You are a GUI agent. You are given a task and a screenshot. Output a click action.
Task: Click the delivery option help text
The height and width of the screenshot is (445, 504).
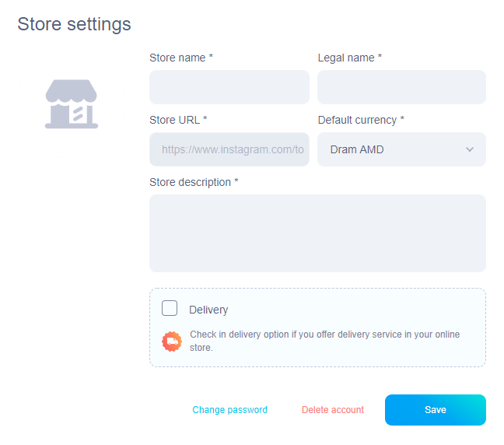pyautogui.click(x=324, y=341)
